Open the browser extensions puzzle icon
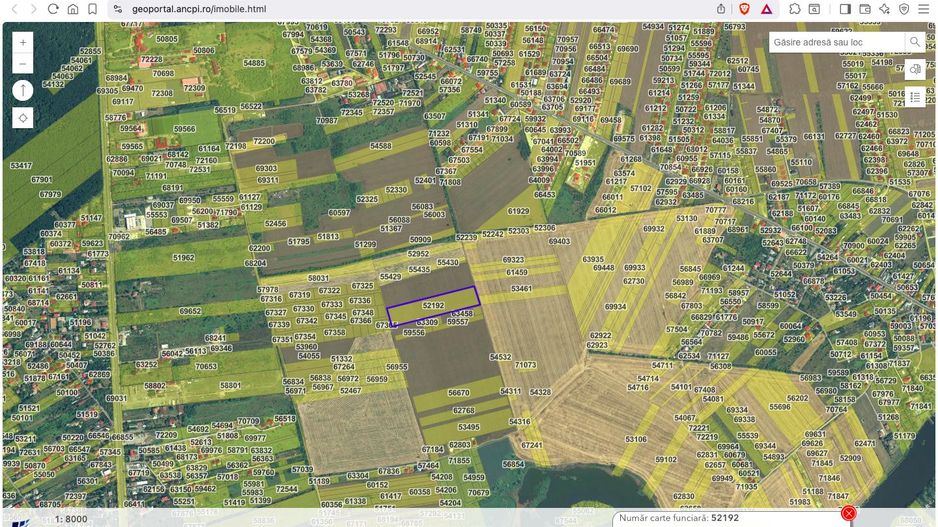The height and width of the screenshot is (527, 938). (794, 9)
